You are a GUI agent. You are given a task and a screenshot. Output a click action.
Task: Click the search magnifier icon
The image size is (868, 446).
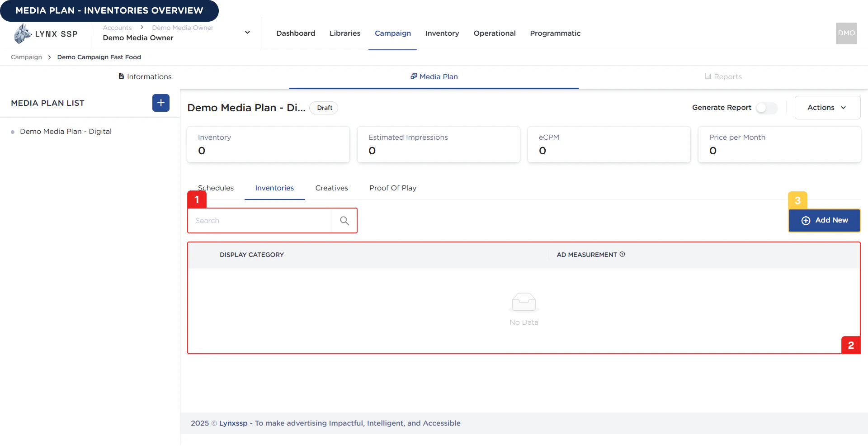344,220
